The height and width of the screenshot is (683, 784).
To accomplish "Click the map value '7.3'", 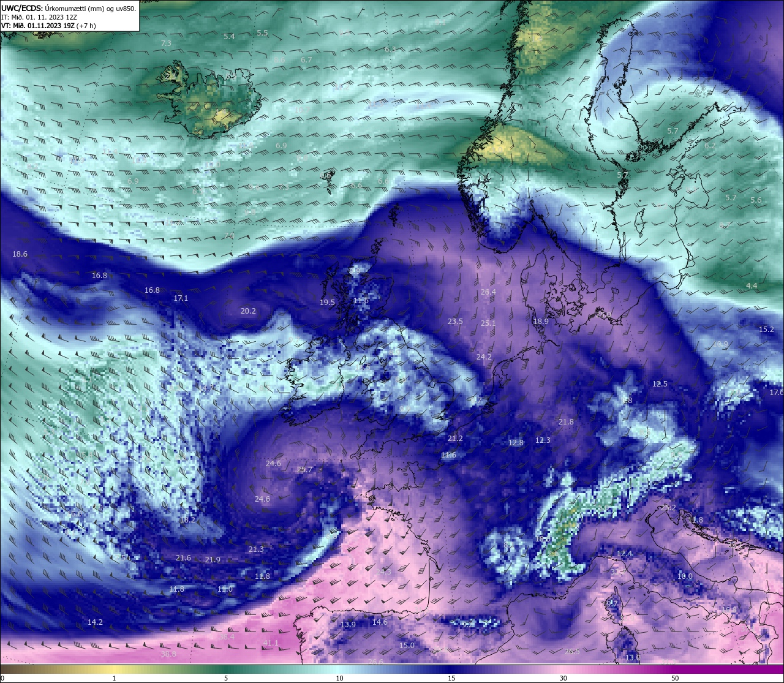I will [166, 43].
